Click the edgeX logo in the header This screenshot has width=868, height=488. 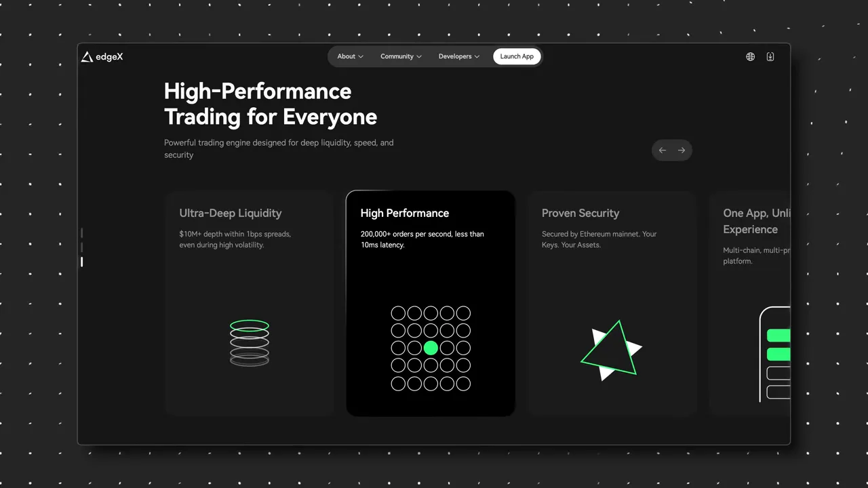coord(102,57)
